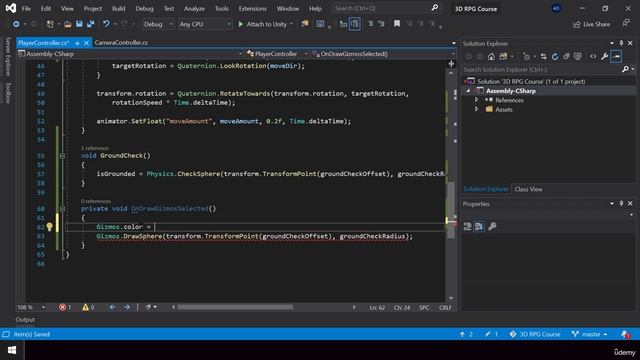
Task: Click the Navigate Backward toolbar icon
Action: 16,24
